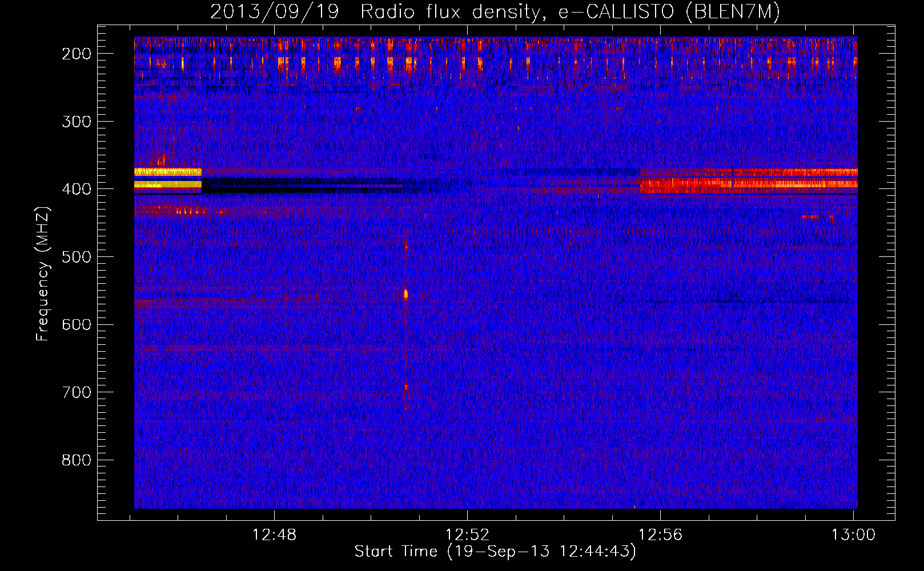Click the 600 frequency tick label
Screen dimensions: 924x571
point(77,324)
